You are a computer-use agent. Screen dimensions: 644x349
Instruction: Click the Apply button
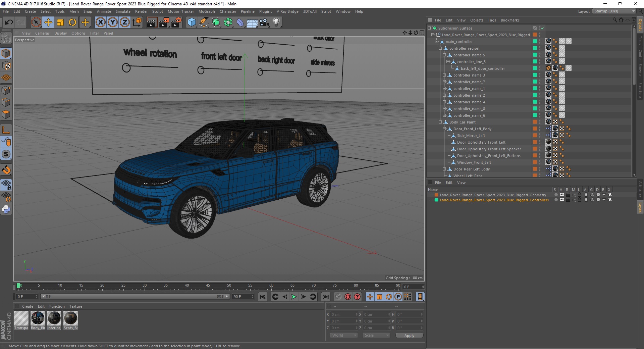[409, 336]
